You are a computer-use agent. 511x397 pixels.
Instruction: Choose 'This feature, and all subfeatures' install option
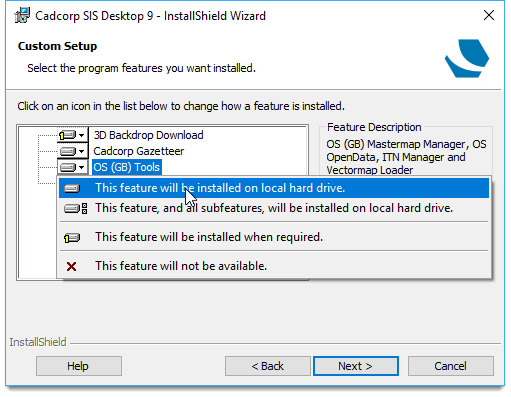[274, 208]
